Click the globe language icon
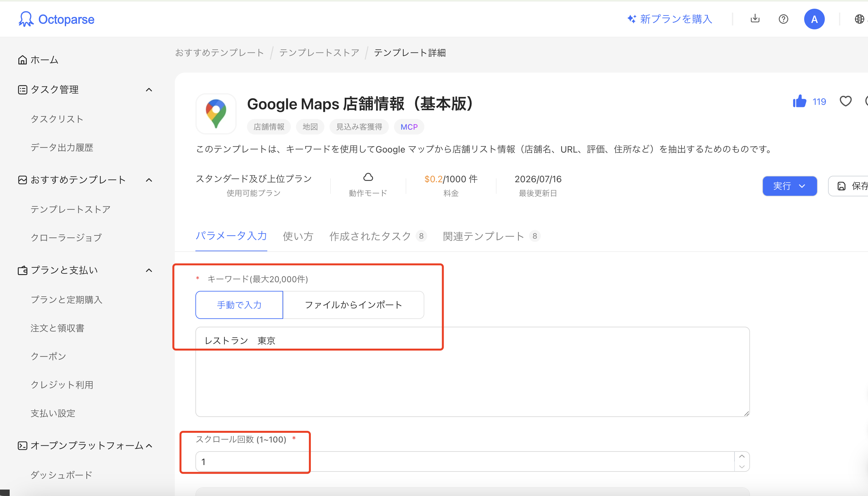Image resolution: width=868 pixels, height=496 pixels. click(x=859, y=19)
